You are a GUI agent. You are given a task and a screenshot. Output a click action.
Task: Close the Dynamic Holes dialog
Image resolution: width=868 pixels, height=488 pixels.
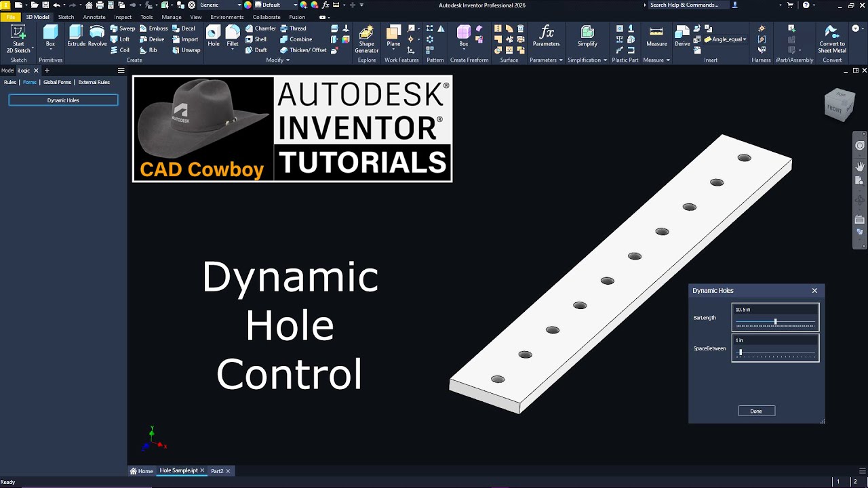click(814, 291)
